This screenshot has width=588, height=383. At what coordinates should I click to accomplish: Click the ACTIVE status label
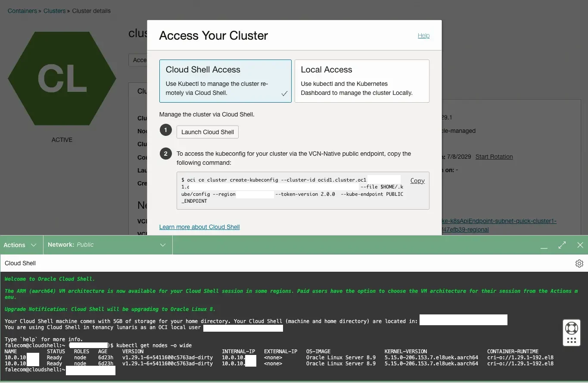62,140
